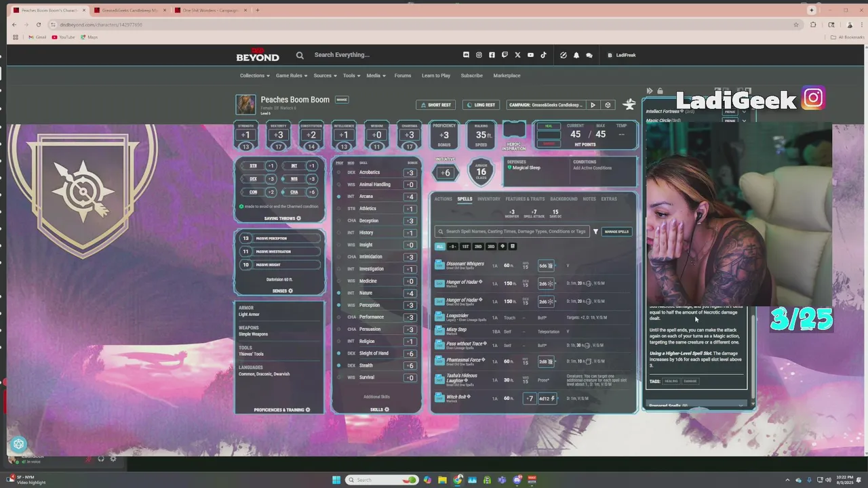The width and height of the screenshot is (868, 488).
Task: Open Windows Start button on taskbar
Action: click(x=336, y=480)
